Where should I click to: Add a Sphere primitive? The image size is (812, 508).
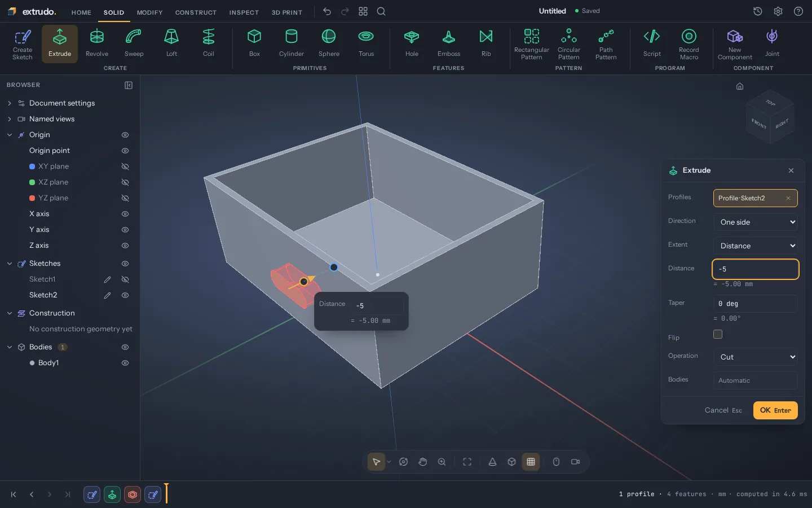[x=329, y=43]
